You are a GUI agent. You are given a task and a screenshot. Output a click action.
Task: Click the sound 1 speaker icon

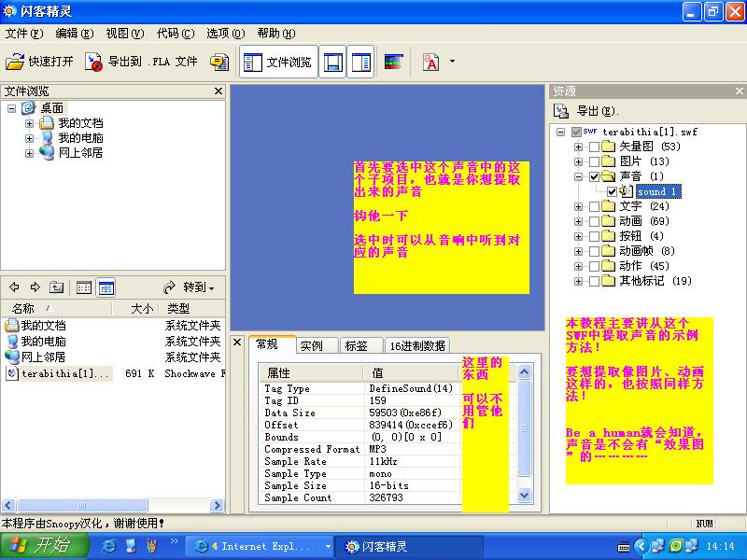tap(626, 191)
